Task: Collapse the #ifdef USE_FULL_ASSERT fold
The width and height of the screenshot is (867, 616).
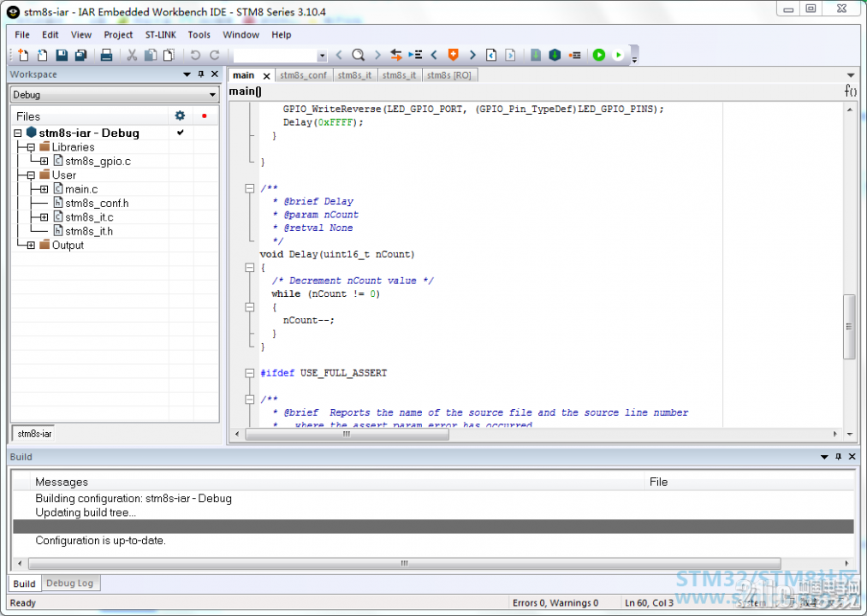Action: pos(250,373)
